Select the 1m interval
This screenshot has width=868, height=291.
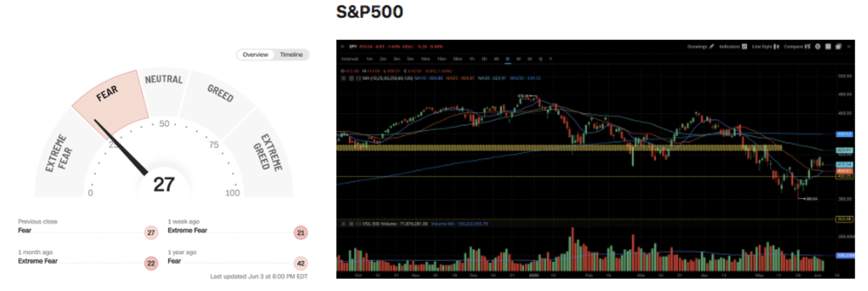(x=370, y=59)
